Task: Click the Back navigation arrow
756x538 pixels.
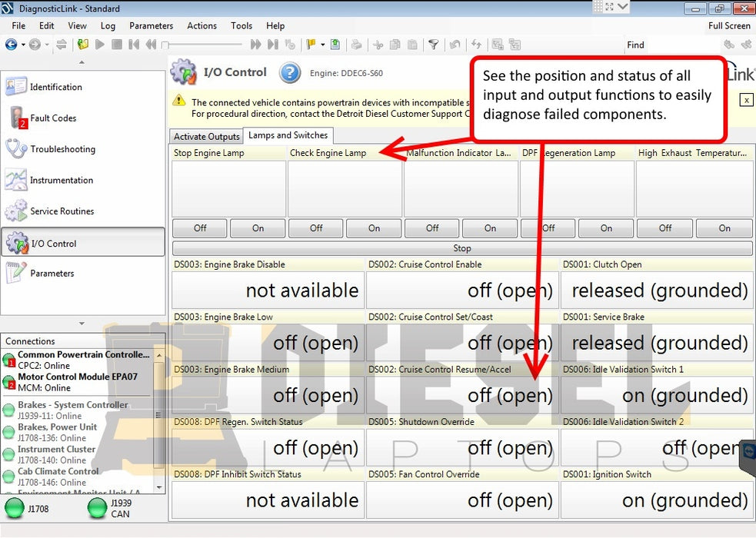Action: pyautogui.click(x=11, y=45)
